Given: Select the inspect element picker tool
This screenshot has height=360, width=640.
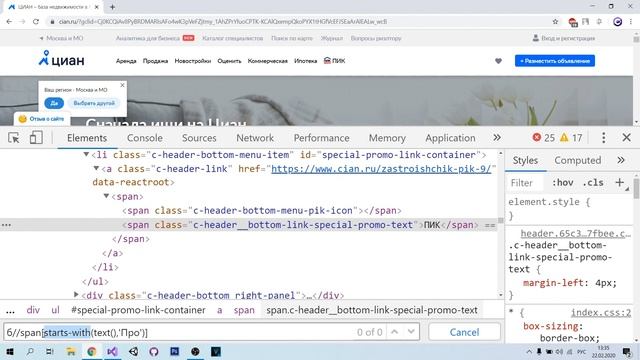Looking at the screenshot, I should [x=13, y=138].
